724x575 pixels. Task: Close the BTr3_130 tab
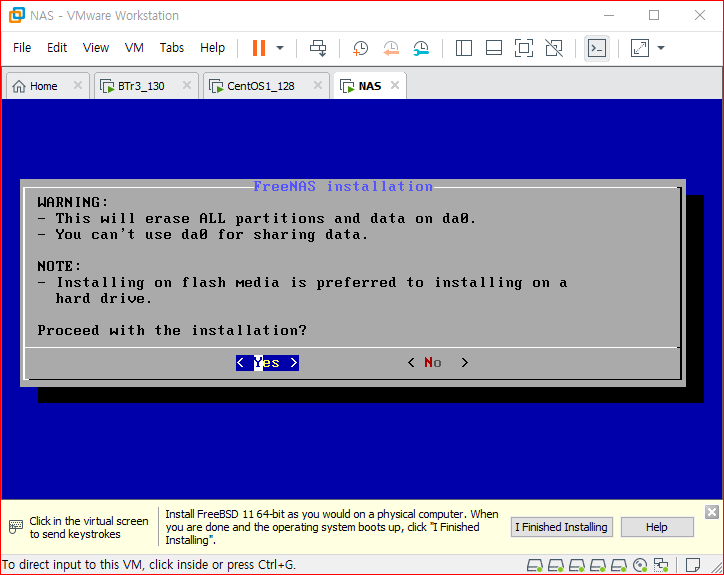pos(187,85)
